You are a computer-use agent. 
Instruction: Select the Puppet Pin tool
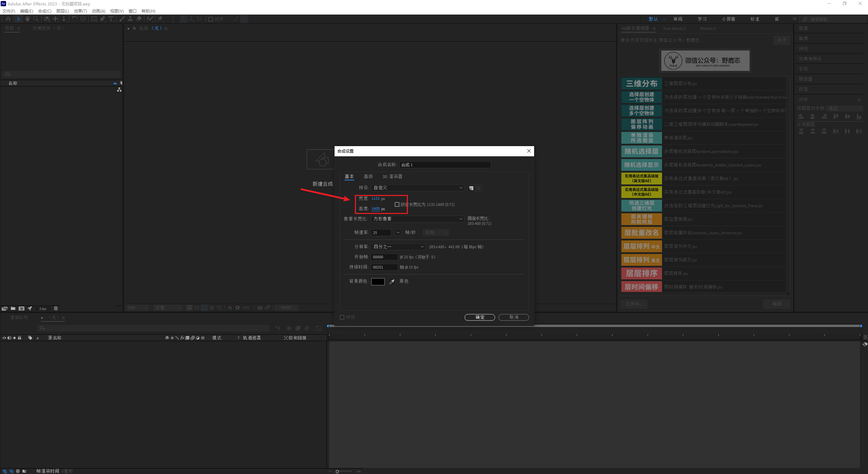tap(160, 19)
